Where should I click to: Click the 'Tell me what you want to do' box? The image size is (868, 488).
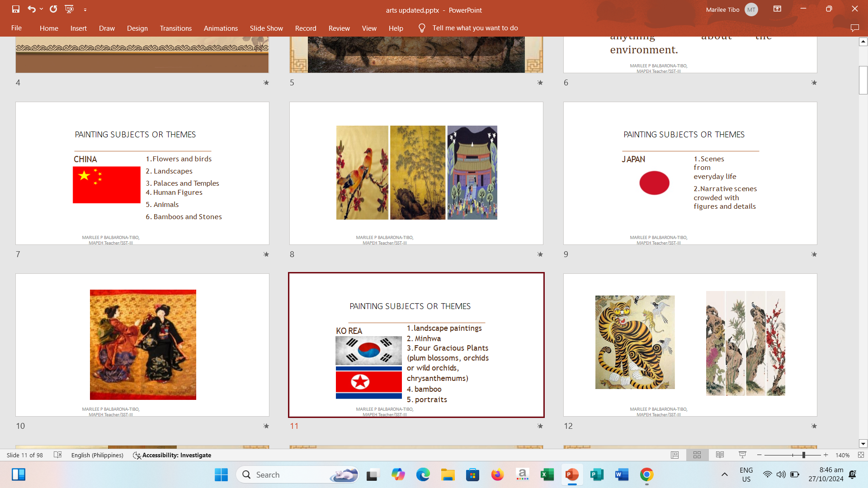point(475,28)
